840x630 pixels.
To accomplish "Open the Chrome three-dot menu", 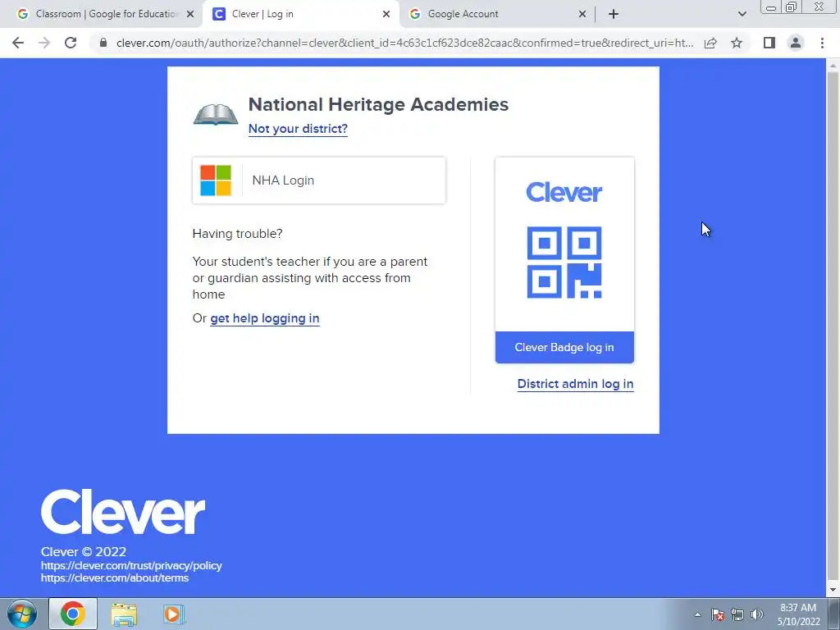I will pyautogui.click(x=822, y=43).
